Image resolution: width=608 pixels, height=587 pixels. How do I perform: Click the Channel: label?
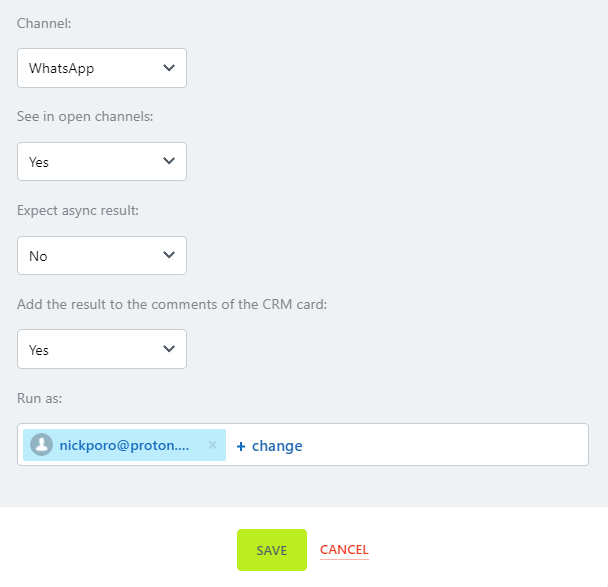point(42,23)
